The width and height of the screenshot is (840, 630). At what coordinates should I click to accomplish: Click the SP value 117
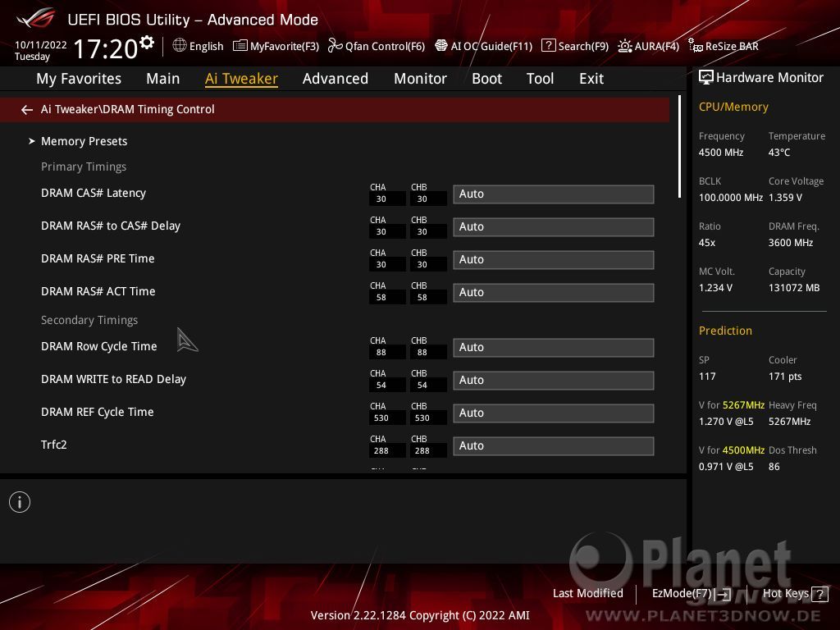point(706,377)
